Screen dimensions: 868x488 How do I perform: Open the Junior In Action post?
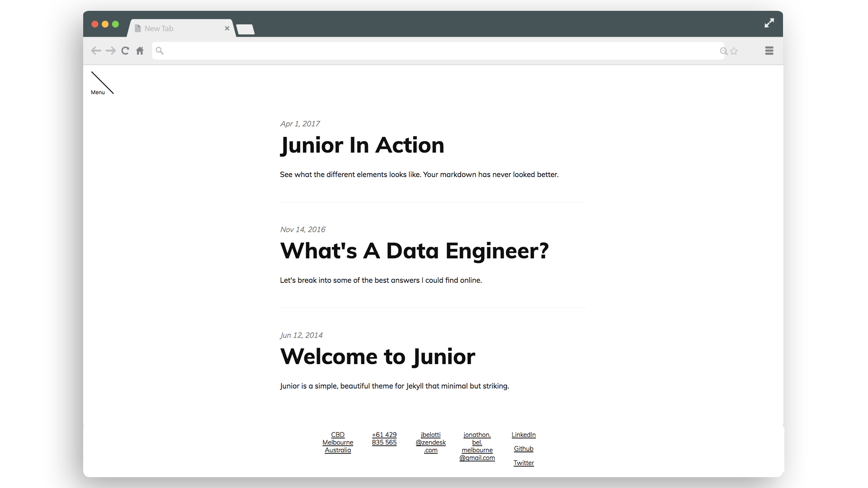[362, 145]
